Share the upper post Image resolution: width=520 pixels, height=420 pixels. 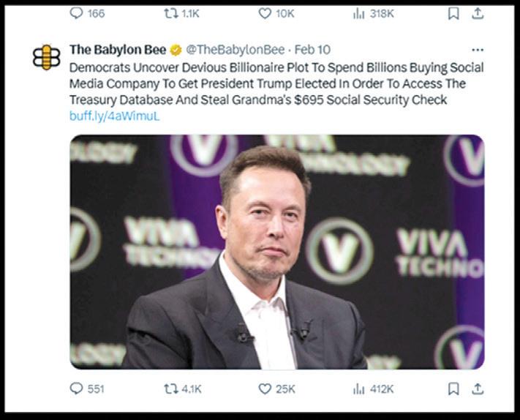478,13
